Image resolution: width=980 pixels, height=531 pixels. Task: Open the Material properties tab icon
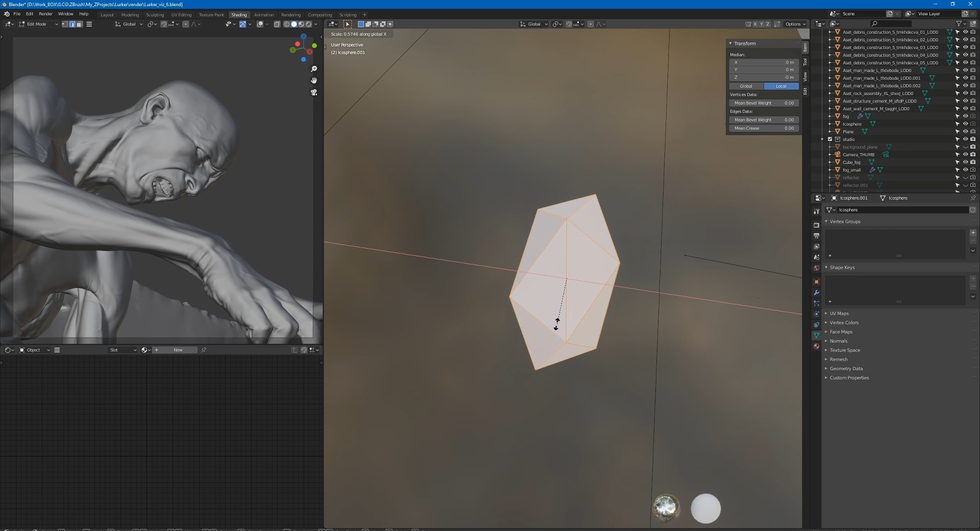pyautogui.click(x=816, y=346)
